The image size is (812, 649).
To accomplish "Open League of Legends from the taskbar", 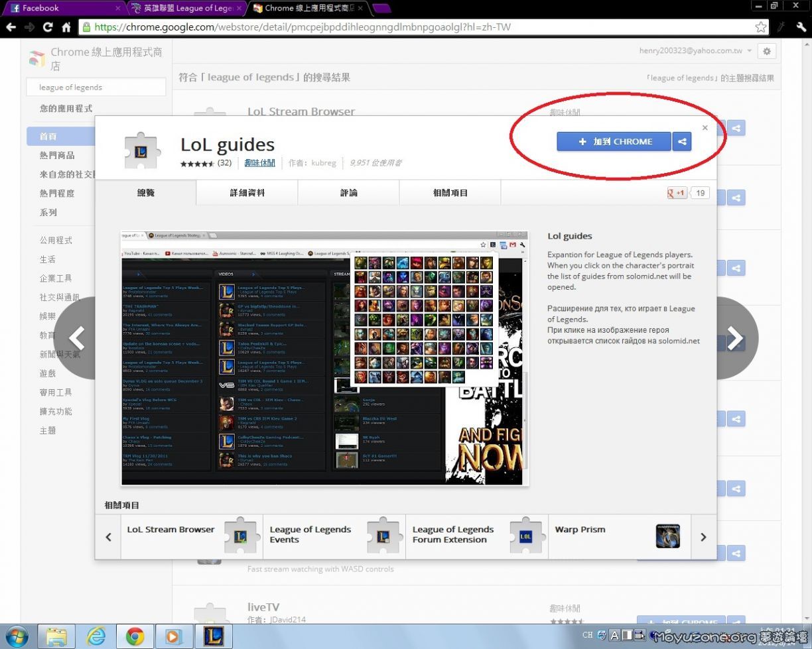I will [213, 636].
